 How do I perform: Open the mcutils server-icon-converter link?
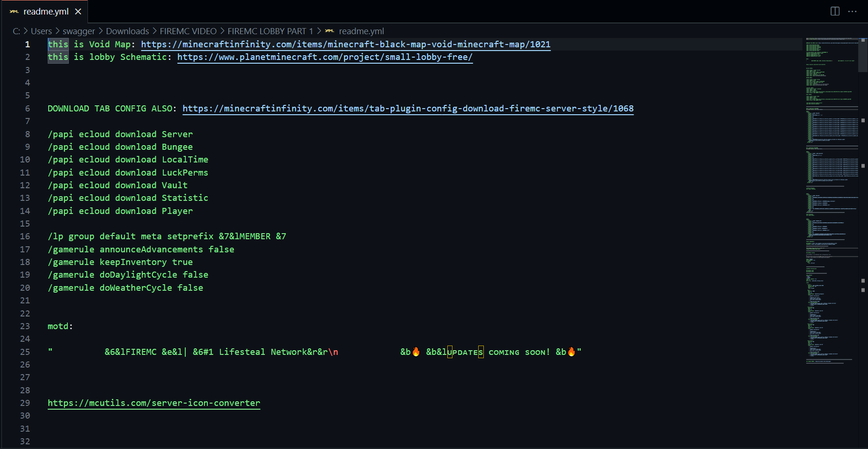[x=153, y=403]
